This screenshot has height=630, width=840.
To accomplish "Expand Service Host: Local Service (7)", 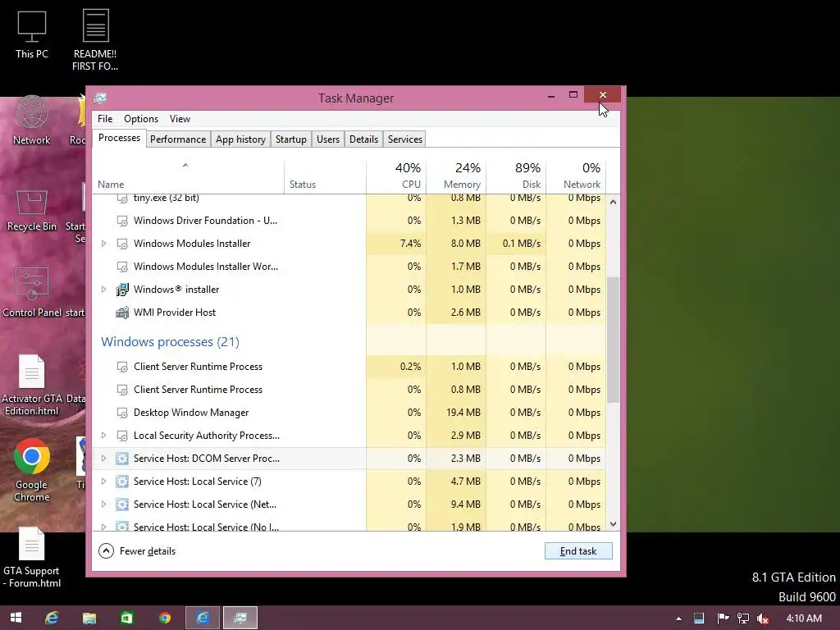I will (x=104, y=482).
